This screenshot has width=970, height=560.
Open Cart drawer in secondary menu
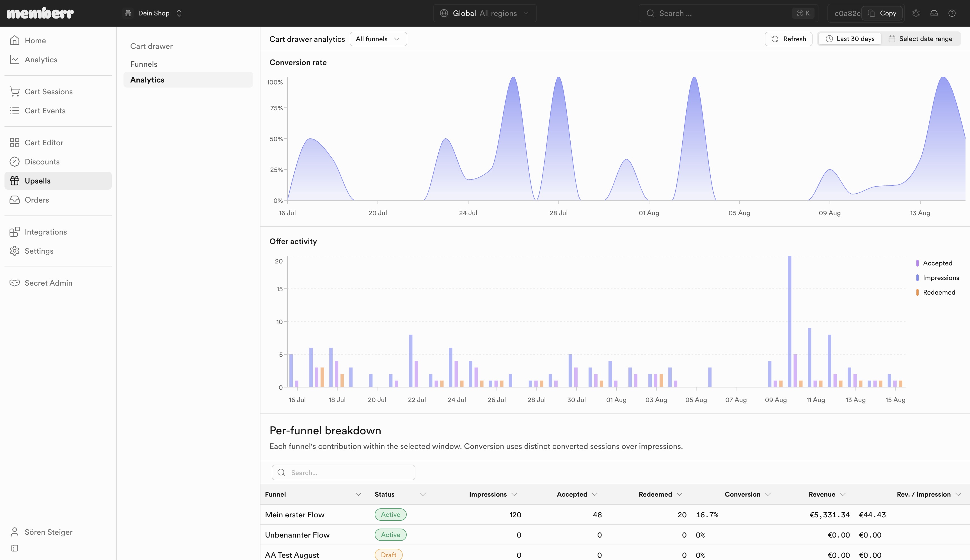coord(151,46)
